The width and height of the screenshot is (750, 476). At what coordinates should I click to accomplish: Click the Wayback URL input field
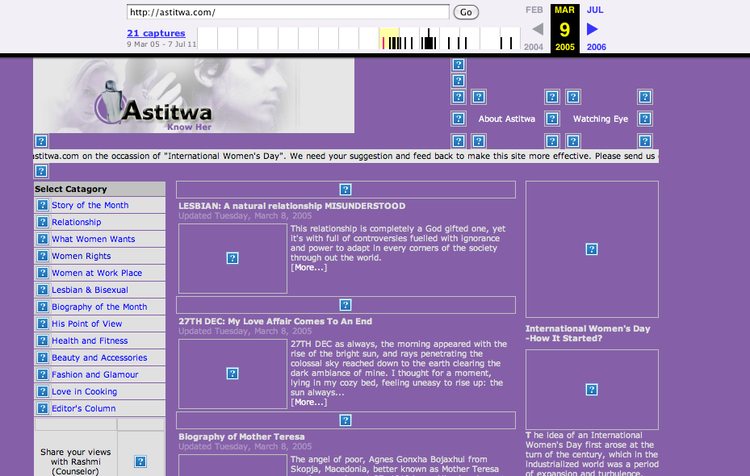(288, 12)
